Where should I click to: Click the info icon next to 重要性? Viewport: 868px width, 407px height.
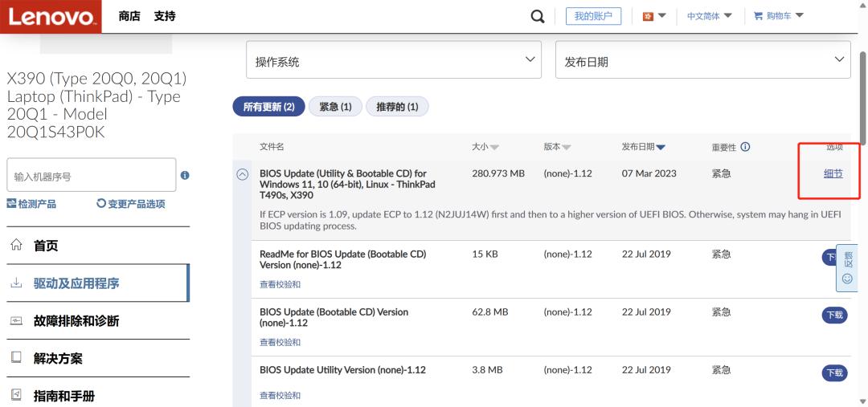click(745, 147)
